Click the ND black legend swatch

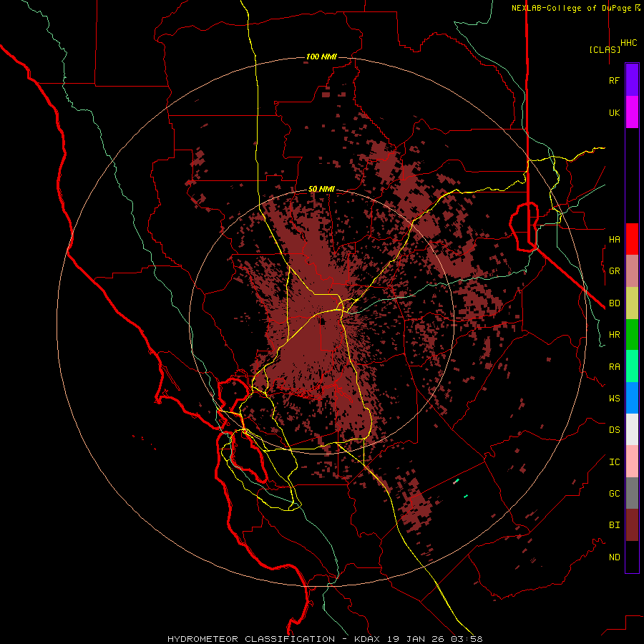point(632,557)
